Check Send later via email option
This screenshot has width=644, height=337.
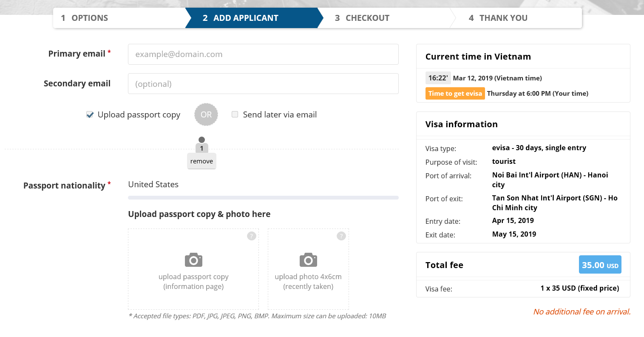tap(235, 114)
